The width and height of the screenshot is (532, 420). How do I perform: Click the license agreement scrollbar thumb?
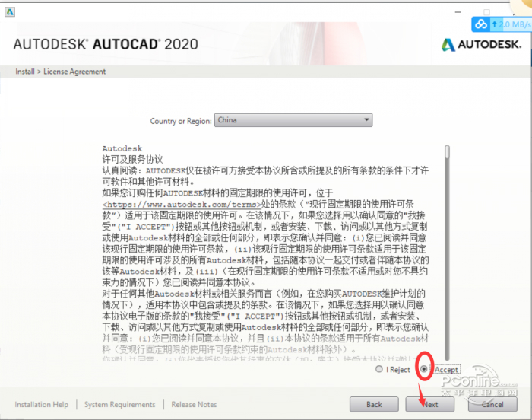click(x=447, y=152)
